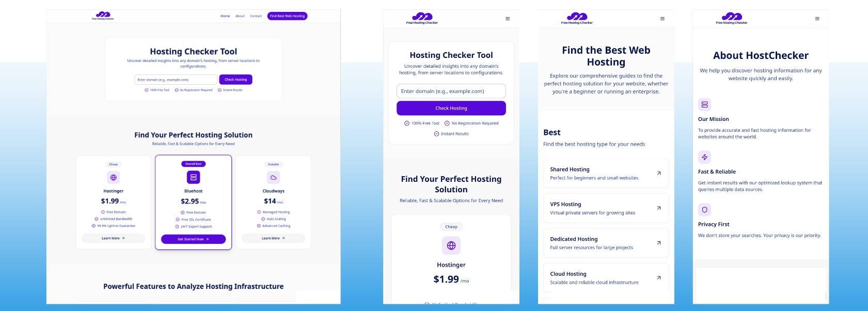Click Cheap badge on desktop Hostinger card
This screenshot has width=868, height=311.
(114, 164)
